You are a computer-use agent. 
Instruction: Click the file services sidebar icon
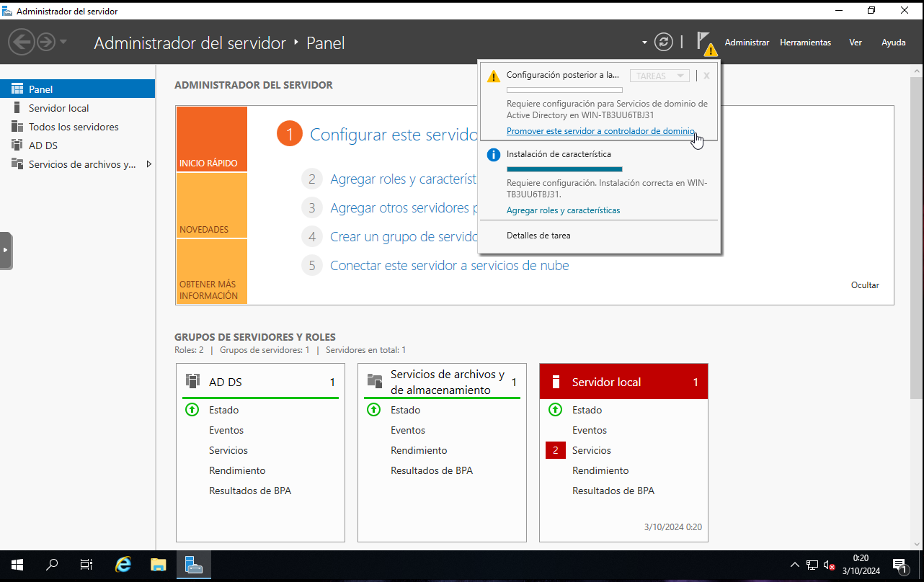(17, 164)
